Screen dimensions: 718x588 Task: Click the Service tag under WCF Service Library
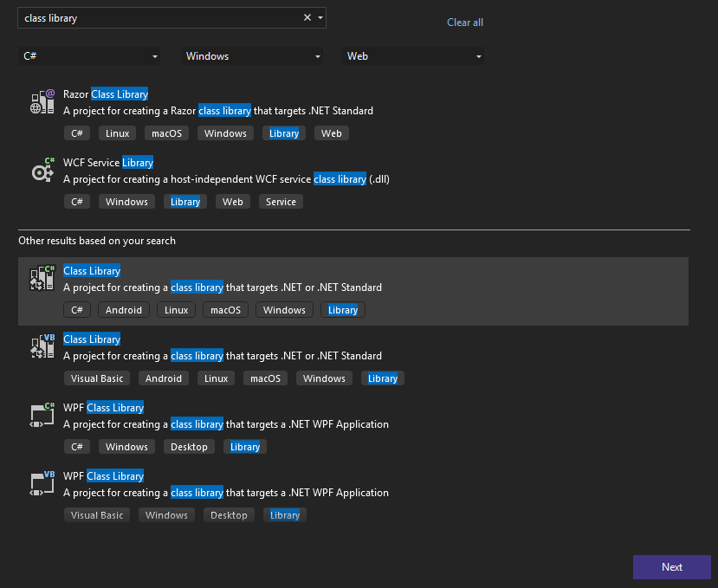click(281, 202)
